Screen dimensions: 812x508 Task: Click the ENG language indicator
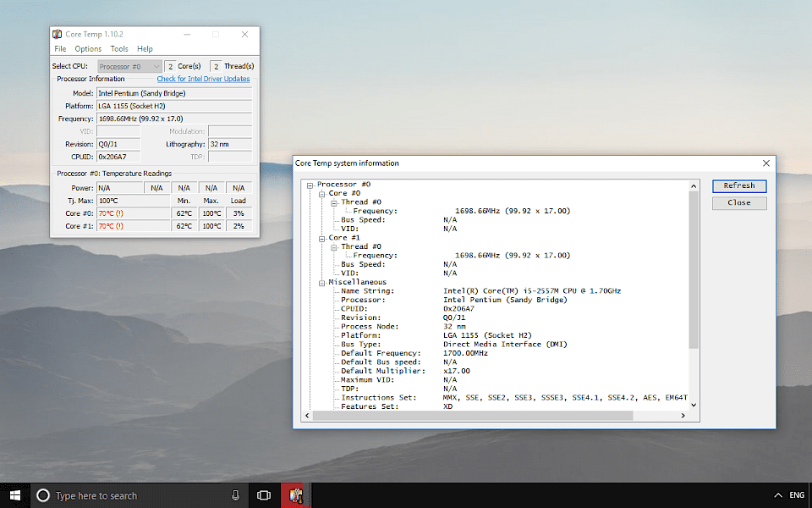click(797, 495)
